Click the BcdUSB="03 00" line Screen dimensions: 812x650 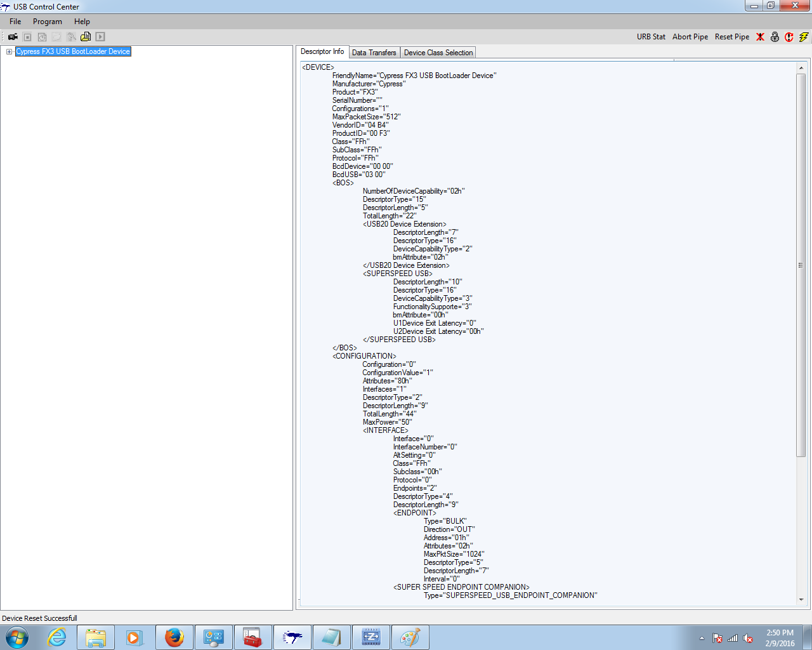point(358,175)
